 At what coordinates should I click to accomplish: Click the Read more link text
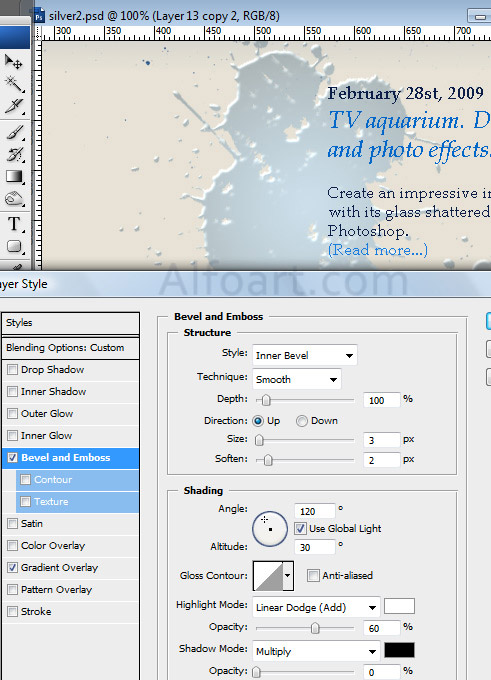[x=377, y=250]
